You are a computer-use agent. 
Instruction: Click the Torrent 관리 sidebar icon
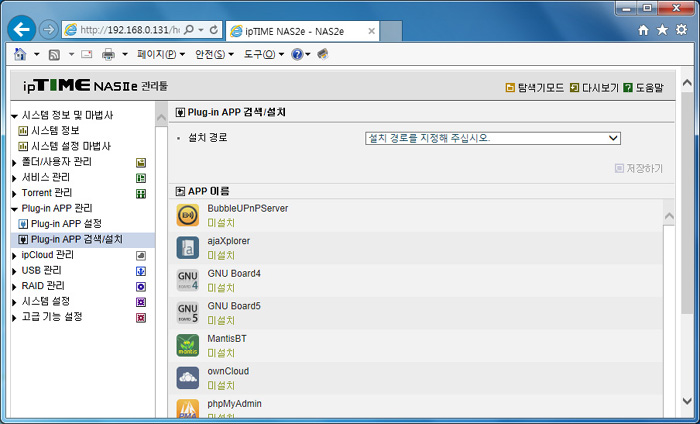click(x=141, y=194)
